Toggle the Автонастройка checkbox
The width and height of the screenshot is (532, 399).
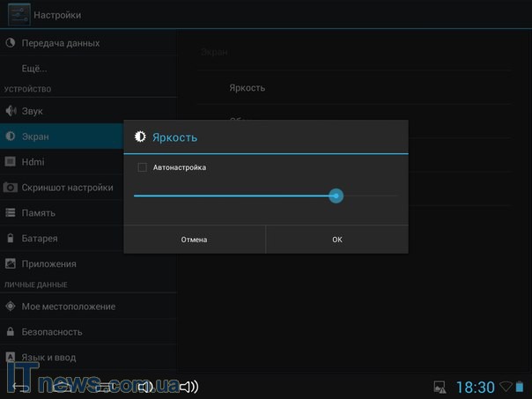(x=142, y=167)
